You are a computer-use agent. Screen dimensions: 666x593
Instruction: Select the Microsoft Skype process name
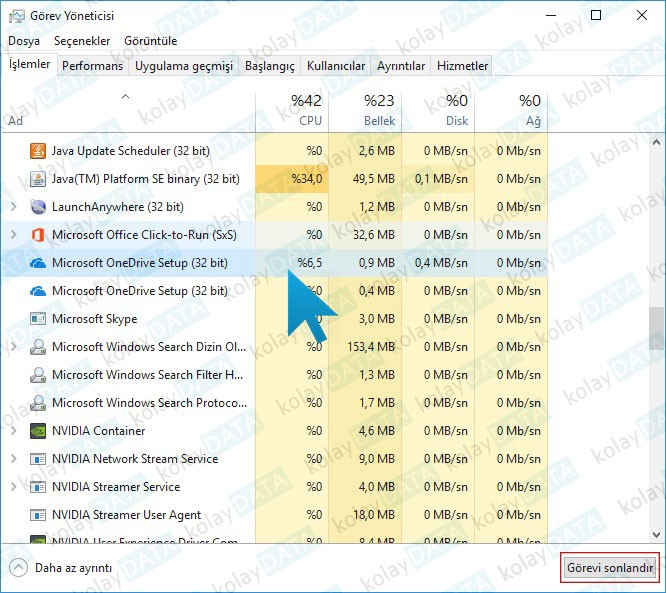pos(95,319)
